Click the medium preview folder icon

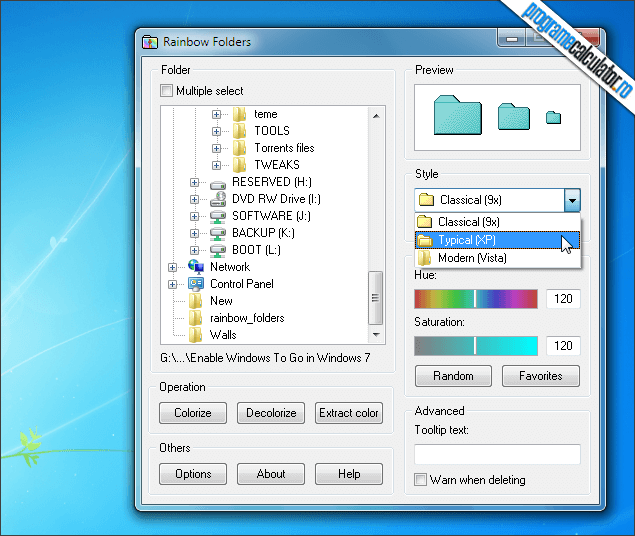pos(514,117)
